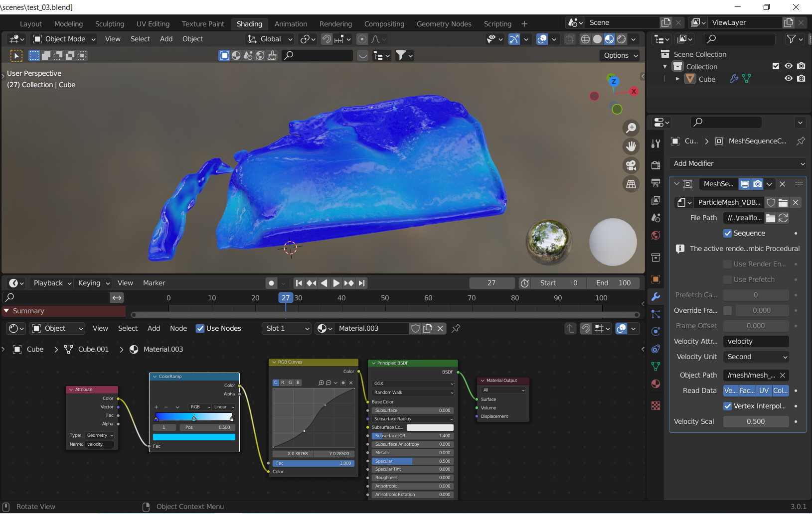The height and width of the screenshot is (514, 812).
Task: Open Material properties tab
Action: click(656, 384)
